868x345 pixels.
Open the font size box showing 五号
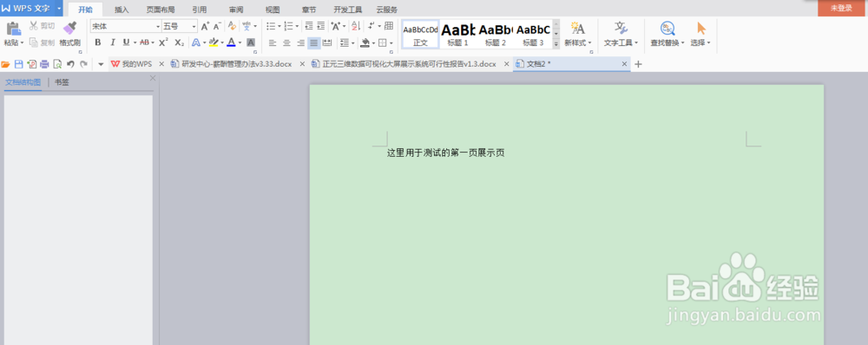coord(180,26)
